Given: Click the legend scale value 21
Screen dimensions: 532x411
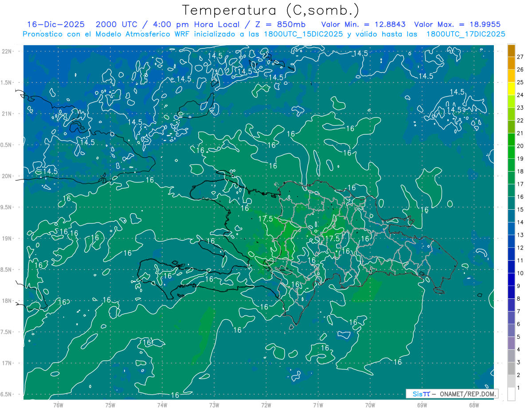Looking at the screenshot, I should tap(520, 133).
